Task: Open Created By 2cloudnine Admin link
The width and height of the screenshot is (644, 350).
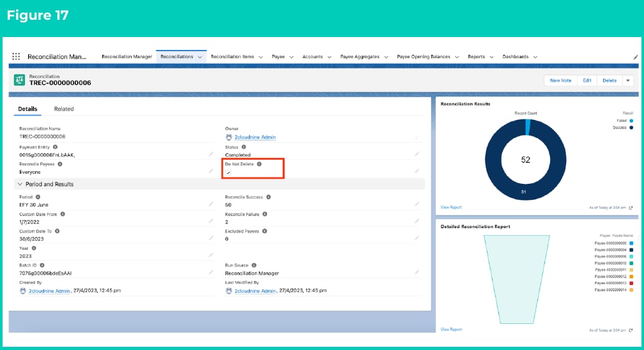Action: coord(49,291)
